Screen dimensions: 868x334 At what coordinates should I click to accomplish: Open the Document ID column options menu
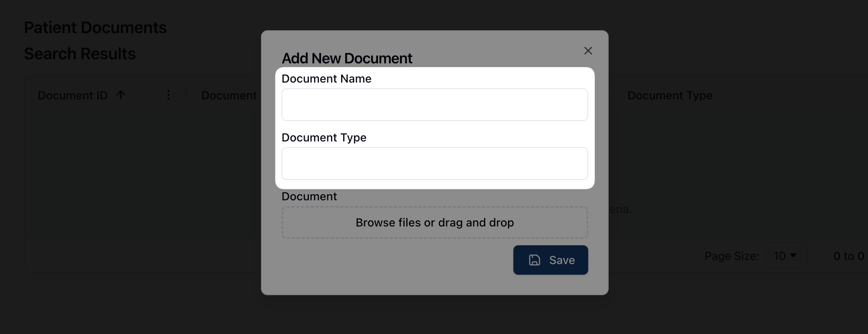coord(168,95)
